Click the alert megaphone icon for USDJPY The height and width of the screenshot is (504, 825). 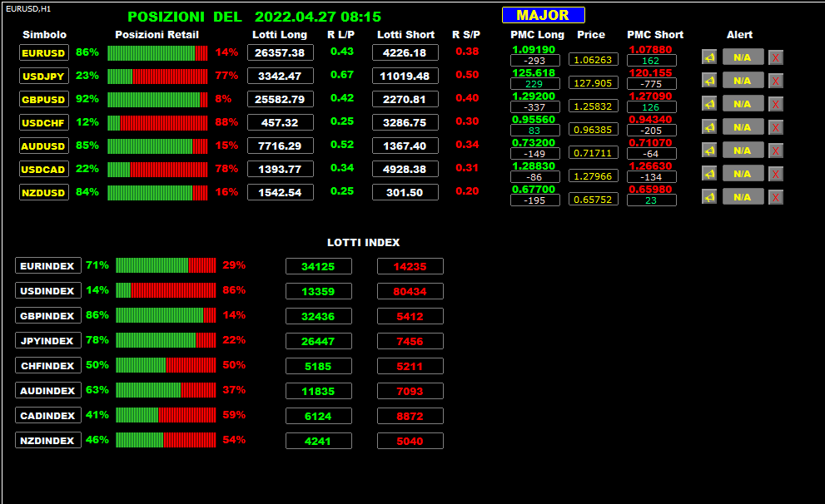click(x=709, y=81)
